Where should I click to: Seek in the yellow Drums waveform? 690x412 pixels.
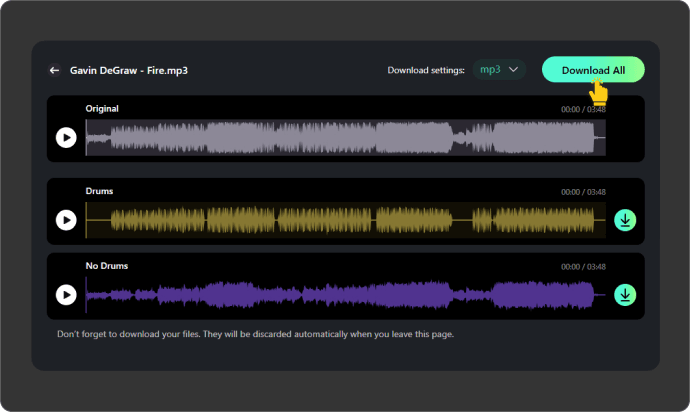click(345, 220)
